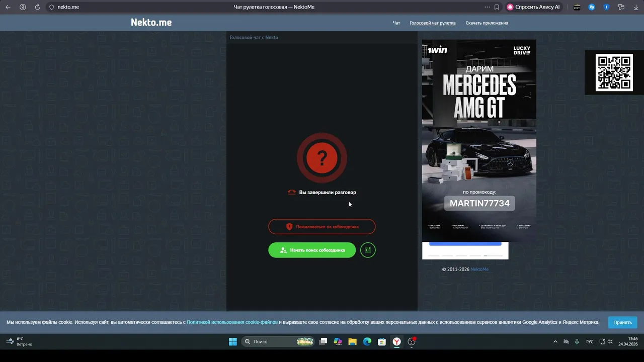The image size is (644, 362).
Task: Click Начать поиск собеседника button
Action: (x=312, y=250)
